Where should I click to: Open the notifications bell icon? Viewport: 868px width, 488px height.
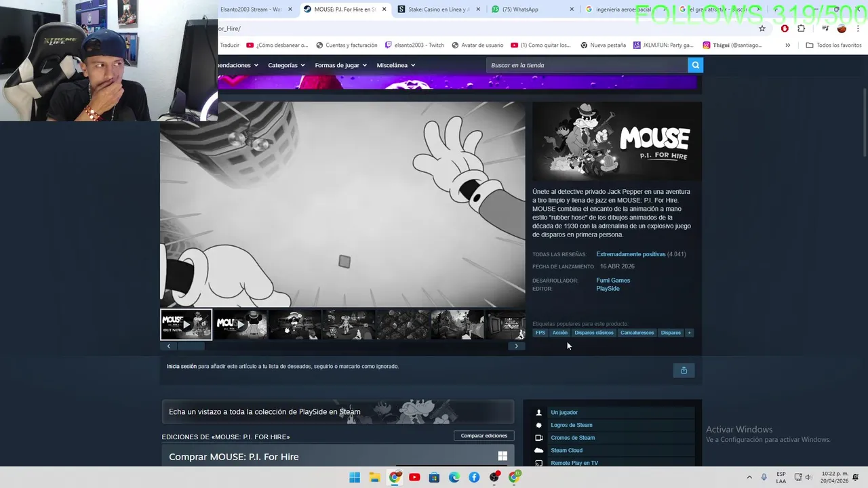coord(856,477)
